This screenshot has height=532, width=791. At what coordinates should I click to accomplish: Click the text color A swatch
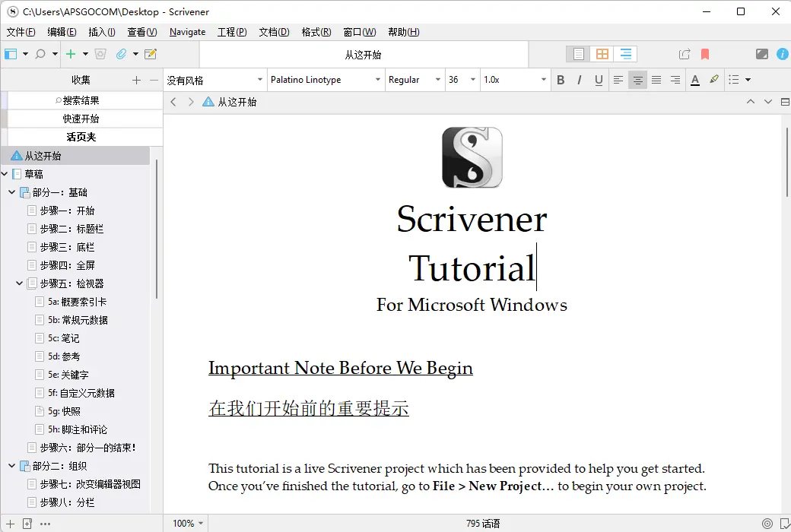pyautogui.click(x=695, y=80)
